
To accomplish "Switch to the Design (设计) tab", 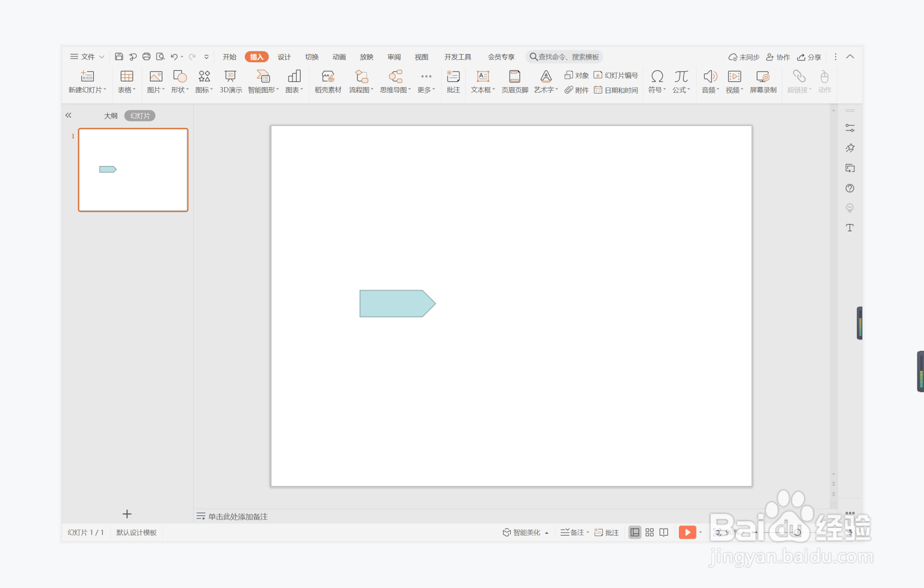I will point(284,57).
